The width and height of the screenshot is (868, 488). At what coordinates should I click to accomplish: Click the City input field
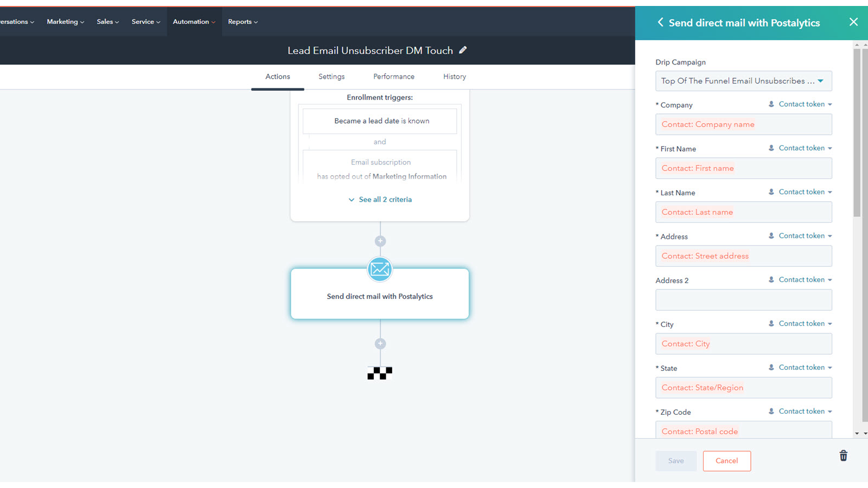click(743, 344)
